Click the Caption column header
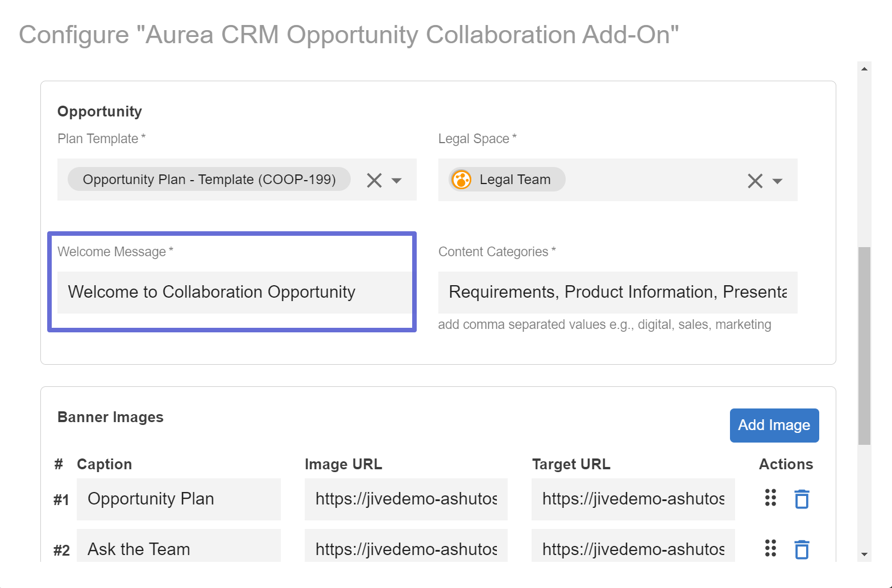 point(104,464)
